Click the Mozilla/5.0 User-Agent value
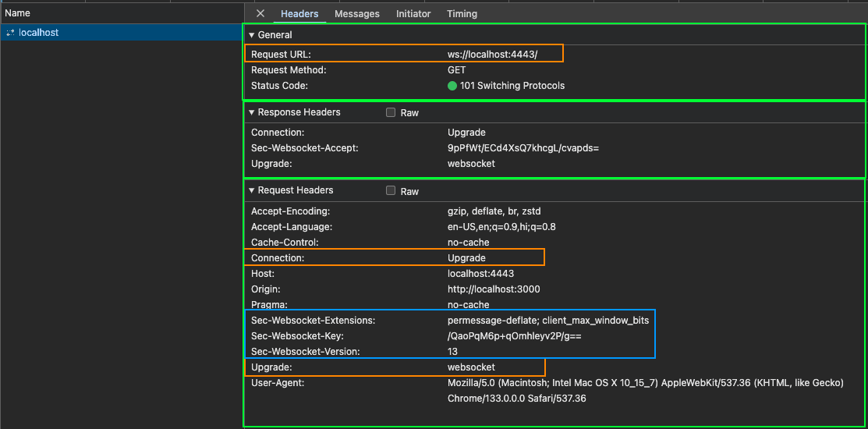This screenshot has width=868, height=429. tap(645, 383)
